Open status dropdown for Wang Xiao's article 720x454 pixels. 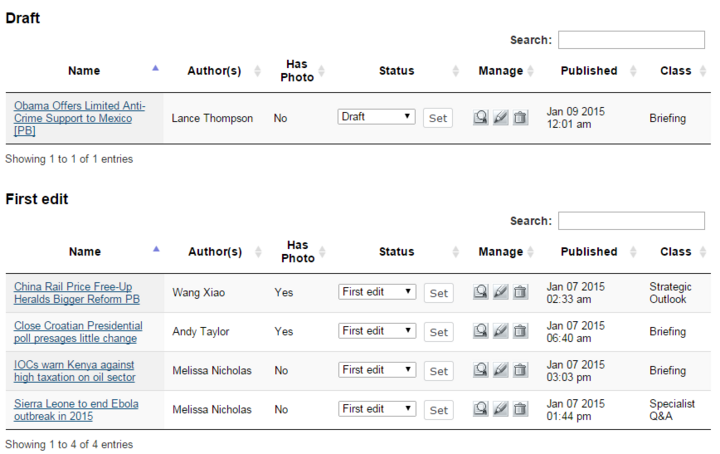(377, 292)
